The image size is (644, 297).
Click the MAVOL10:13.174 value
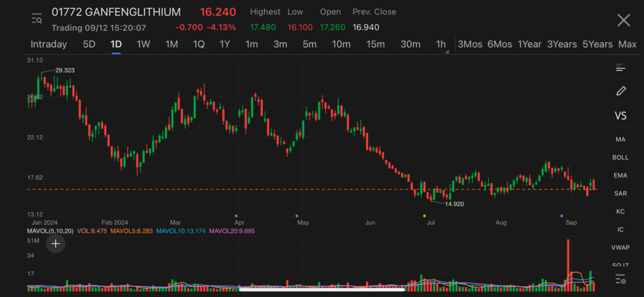click(181, 231)
